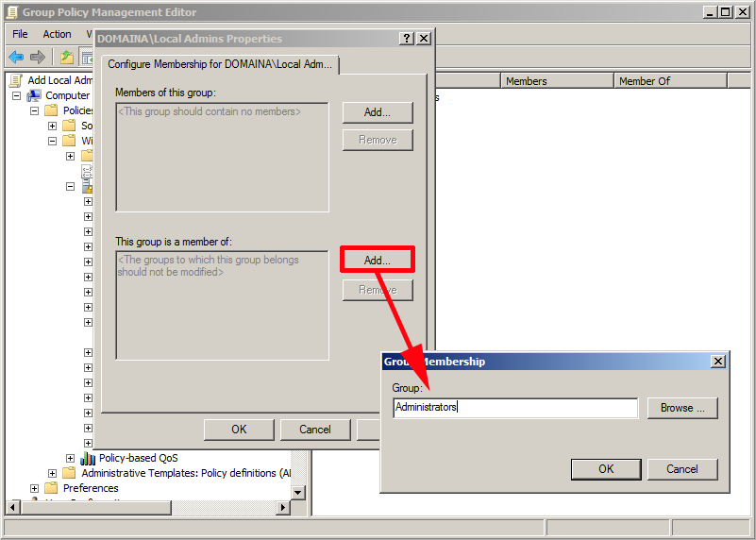The width and height of the screenshot is (756, 540).
Task: Click the Policy-based QoS chart icon
Action: (88, 458)
